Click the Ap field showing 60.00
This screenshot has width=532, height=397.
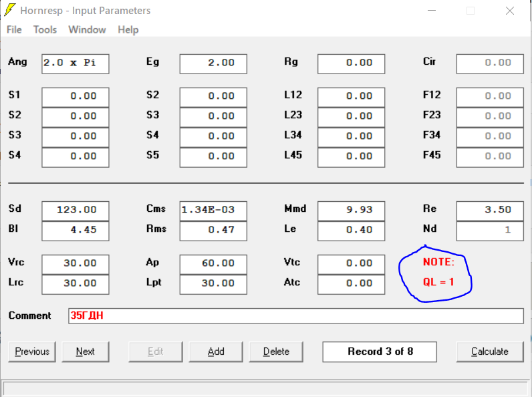213,265
